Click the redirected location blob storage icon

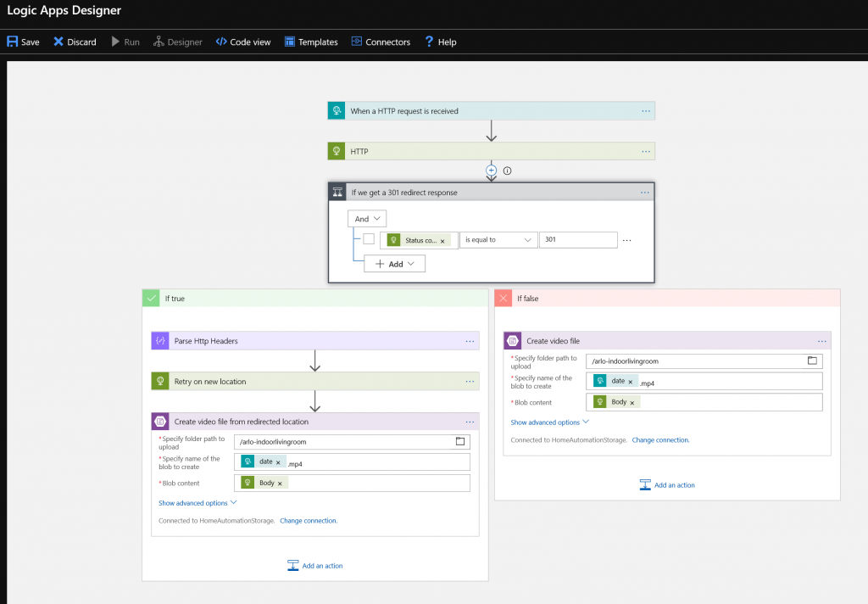click(160, 422)
